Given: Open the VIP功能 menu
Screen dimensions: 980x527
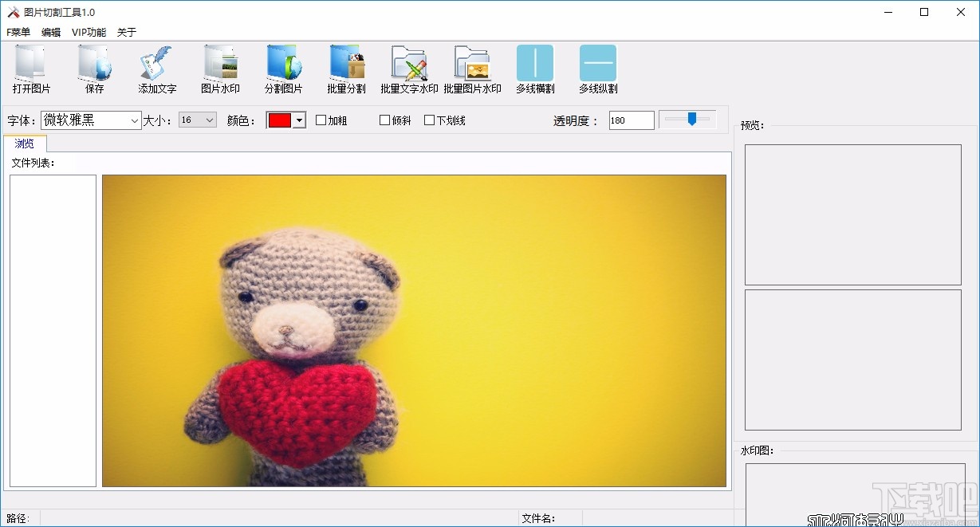Looking at the screenshot, I should [89, 33].
